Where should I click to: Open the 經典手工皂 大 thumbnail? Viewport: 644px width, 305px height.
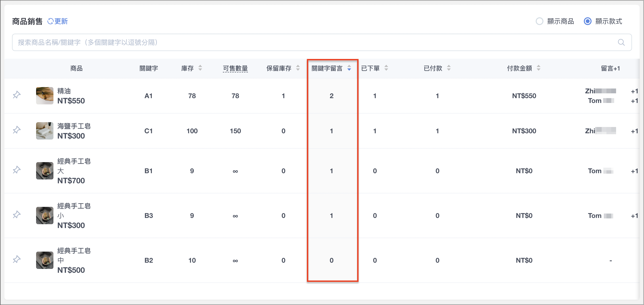click(x=45, y=171)
